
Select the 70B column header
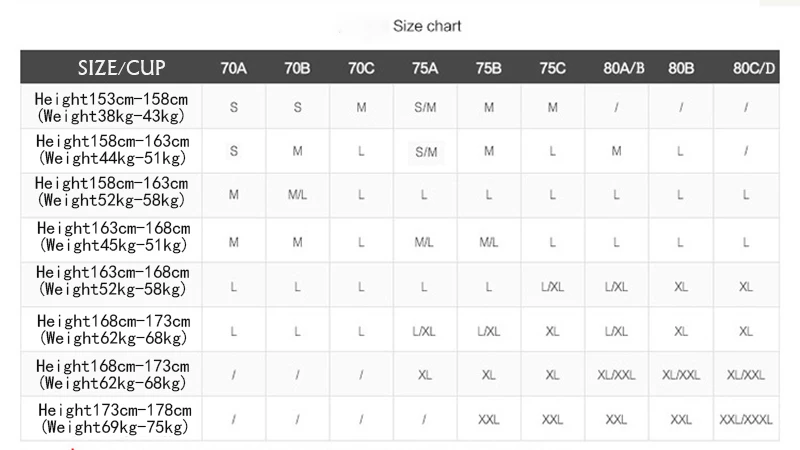pyautogui.click(x=297, y=68)
